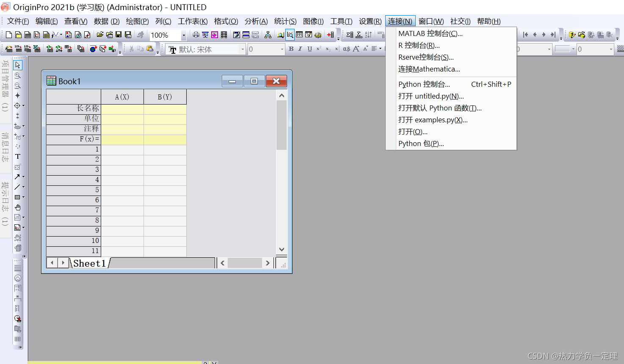Select the zoom-in tool in the tools bar
The width and height of the screenshot is (624, 364).
(x=17, y=75)
